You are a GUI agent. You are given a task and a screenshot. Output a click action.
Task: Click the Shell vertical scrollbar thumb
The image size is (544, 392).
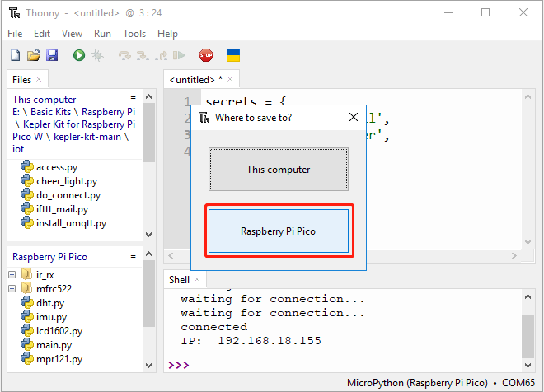(528, 336)
